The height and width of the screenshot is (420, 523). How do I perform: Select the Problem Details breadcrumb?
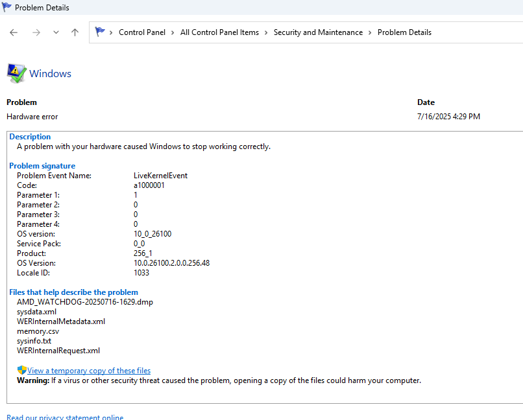(404, 32)
